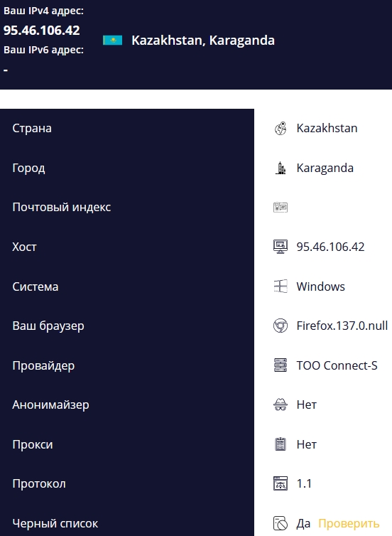
Task: Click the host value 95.46.106.42
Action: coord(330,247)
